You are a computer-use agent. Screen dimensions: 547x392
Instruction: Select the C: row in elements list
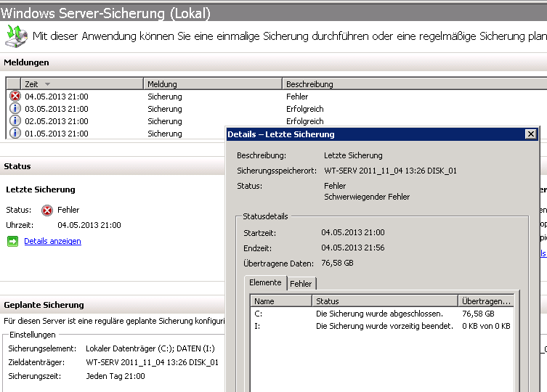[x=382, y=314]
